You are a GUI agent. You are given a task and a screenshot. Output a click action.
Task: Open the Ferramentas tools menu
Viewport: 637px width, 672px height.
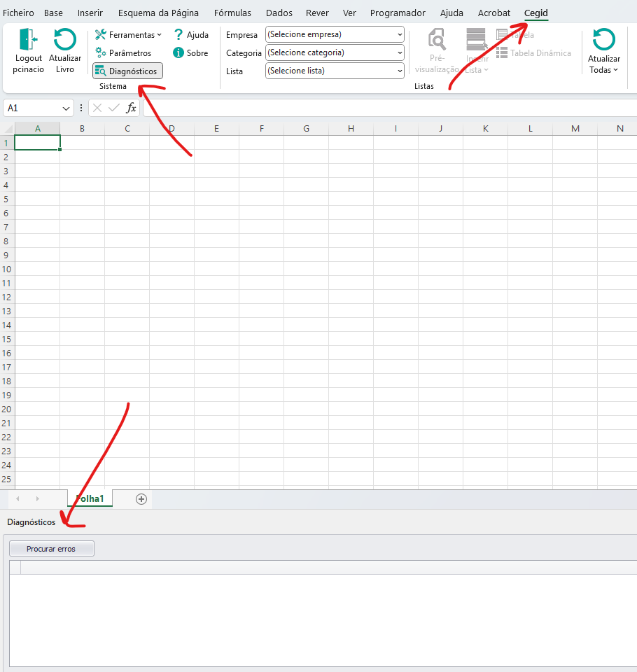pos(101,35)
